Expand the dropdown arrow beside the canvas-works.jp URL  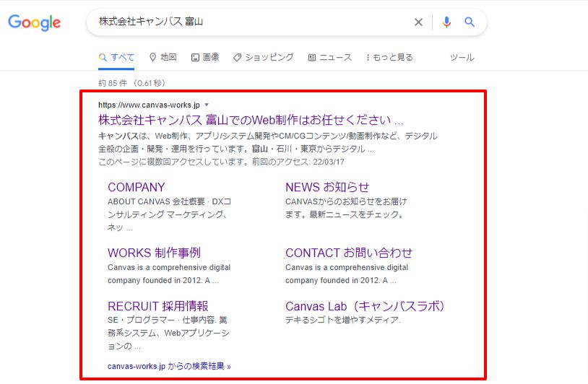point(207,105)
